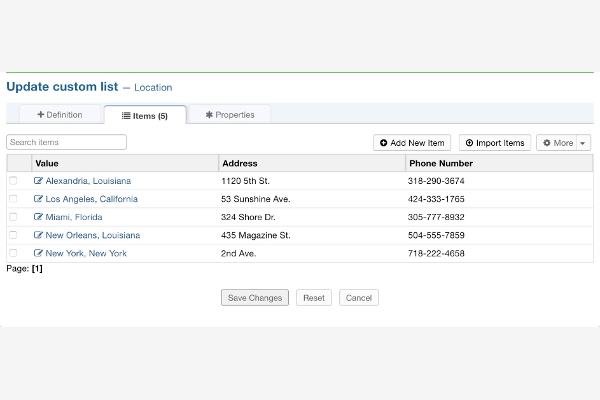Check the box for New York, New York
The height and width of the screenshot is (400, 600).
point(13,253)
